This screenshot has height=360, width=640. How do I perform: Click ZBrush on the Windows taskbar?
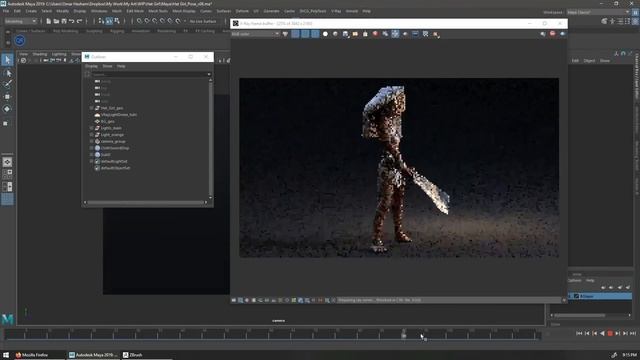coord(133,355)
